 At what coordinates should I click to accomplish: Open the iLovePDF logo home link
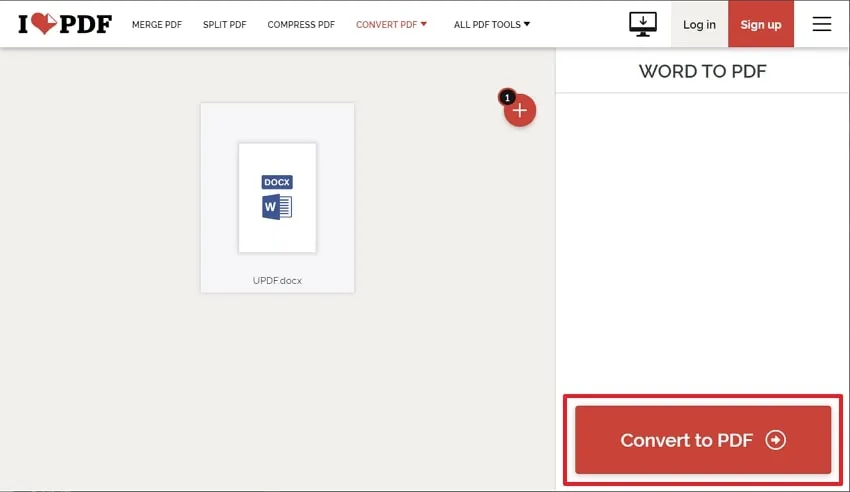coord(65,24)
